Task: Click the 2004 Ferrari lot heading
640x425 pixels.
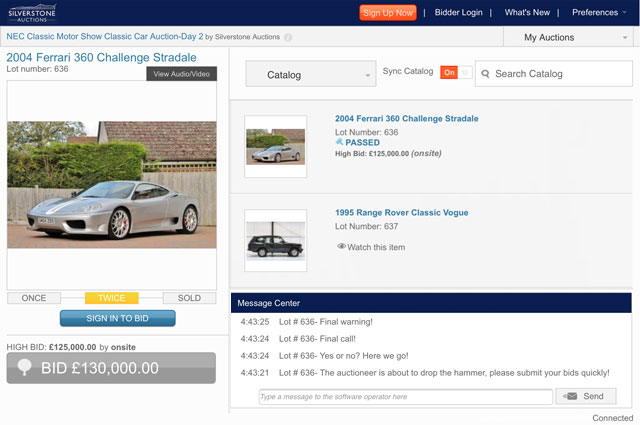Action: pos(101,58)
